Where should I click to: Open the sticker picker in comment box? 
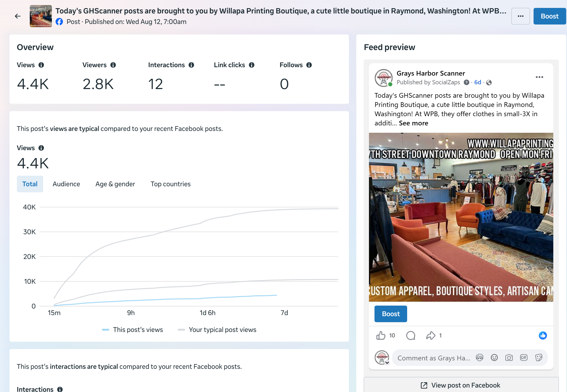539,357
